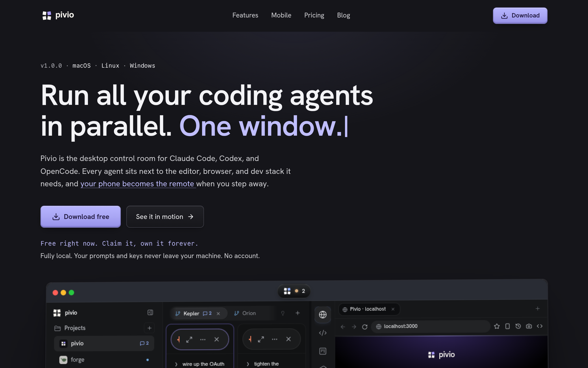The height and width of the screenshot is (368, 588).
Task: Add a new browser tab in the preview
Action: [x=538, y=309]
